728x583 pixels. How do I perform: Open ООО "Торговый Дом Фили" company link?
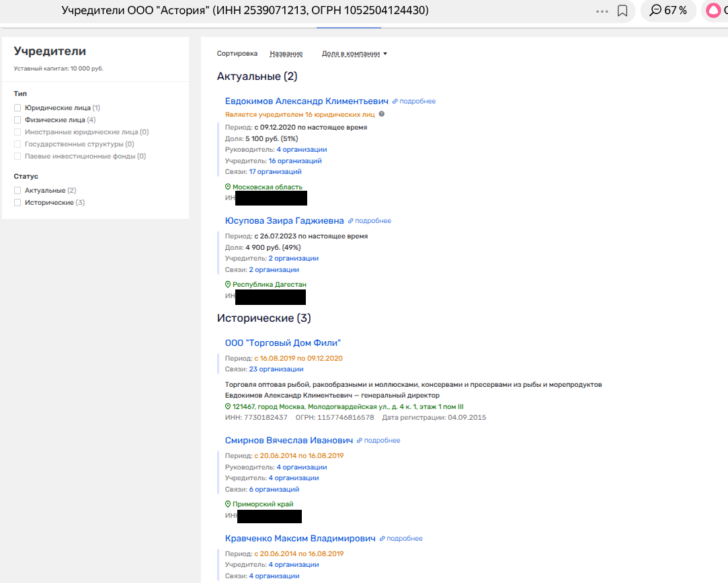pos(283,343)
